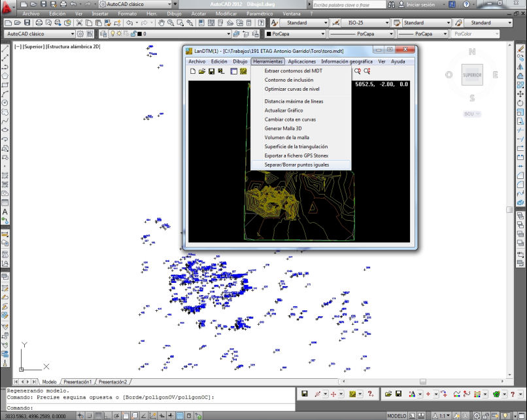The image size is (527, 420).
Task: Open Layer Properties Manager icon
Action: (103, 34)
